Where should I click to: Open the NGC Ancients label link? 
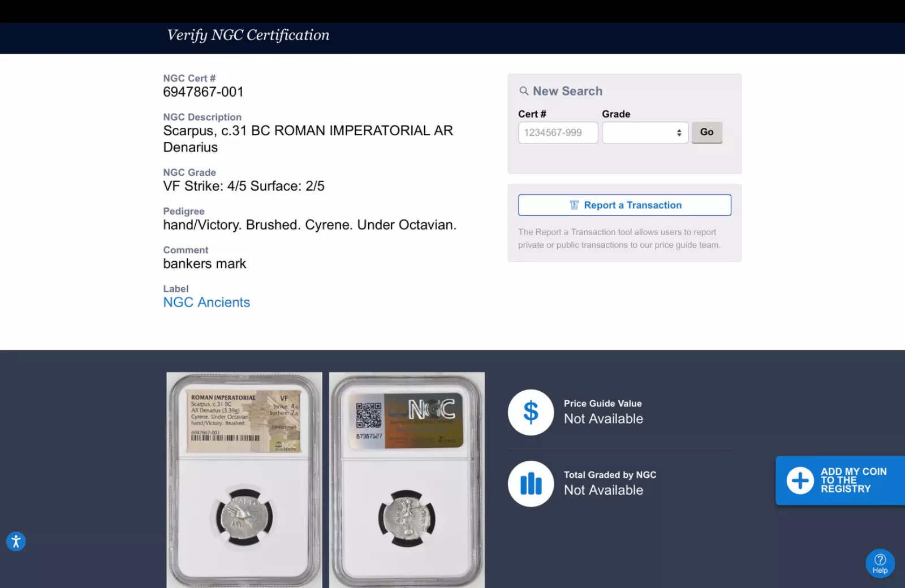206,302
